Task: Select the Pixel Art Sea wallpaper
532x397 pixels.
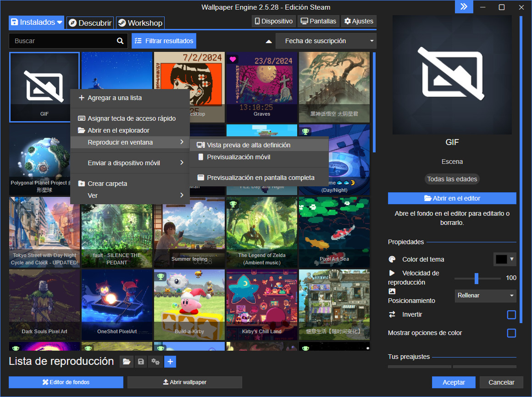Action: pos(334,232)
